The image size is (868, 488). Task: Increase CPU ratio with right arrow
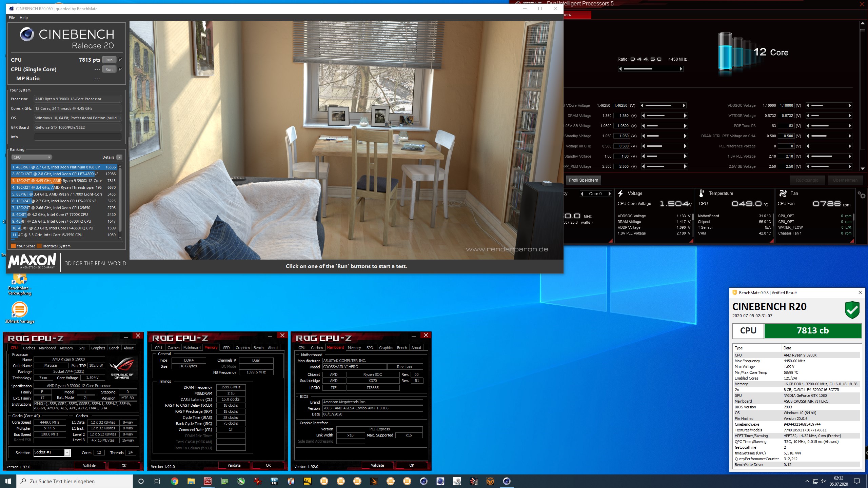[x=681, y=69]
